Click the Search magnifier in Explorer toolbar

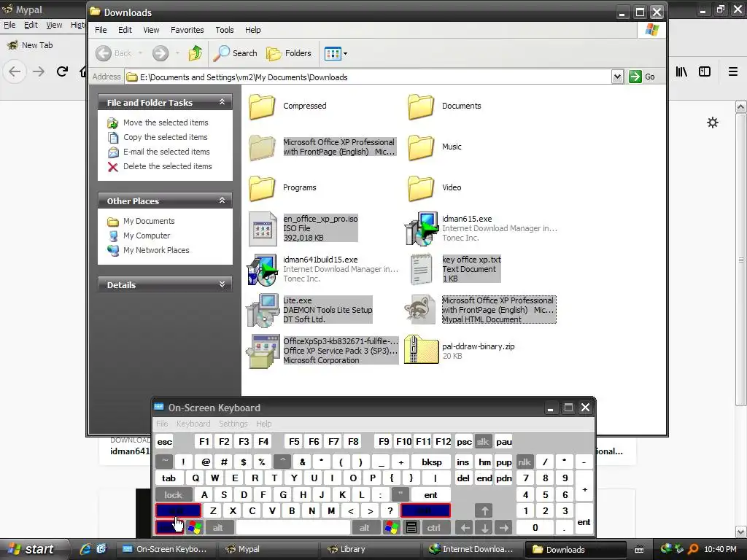pyautogui.click(x=235, y=53)
